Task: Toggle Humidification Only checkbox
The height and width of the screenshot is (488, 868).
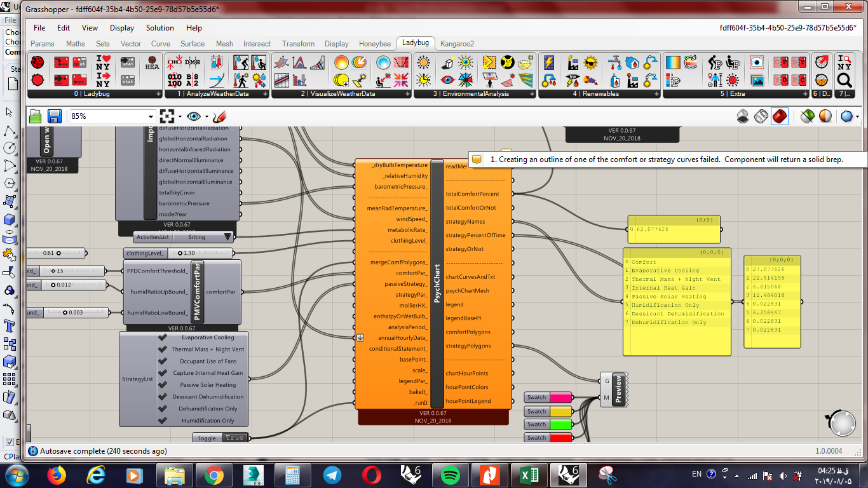Action: pos(163,421)
